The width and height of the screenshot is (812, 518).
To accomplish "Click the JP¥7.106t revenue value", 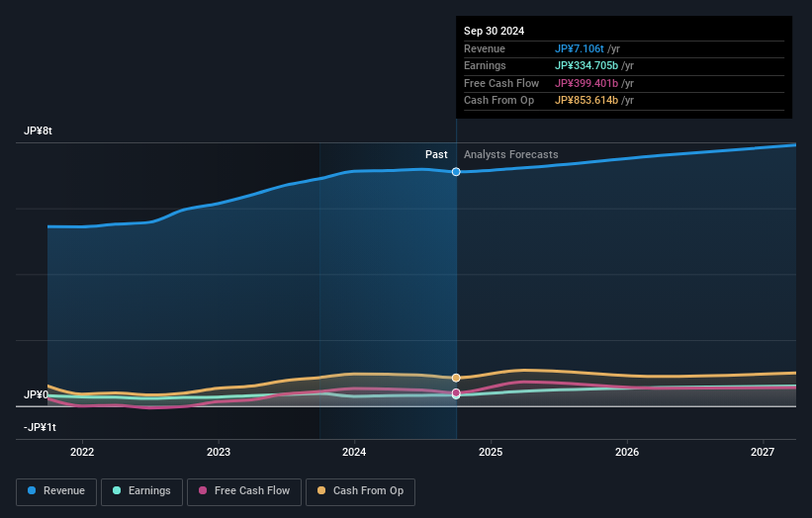I will point(579,48).
